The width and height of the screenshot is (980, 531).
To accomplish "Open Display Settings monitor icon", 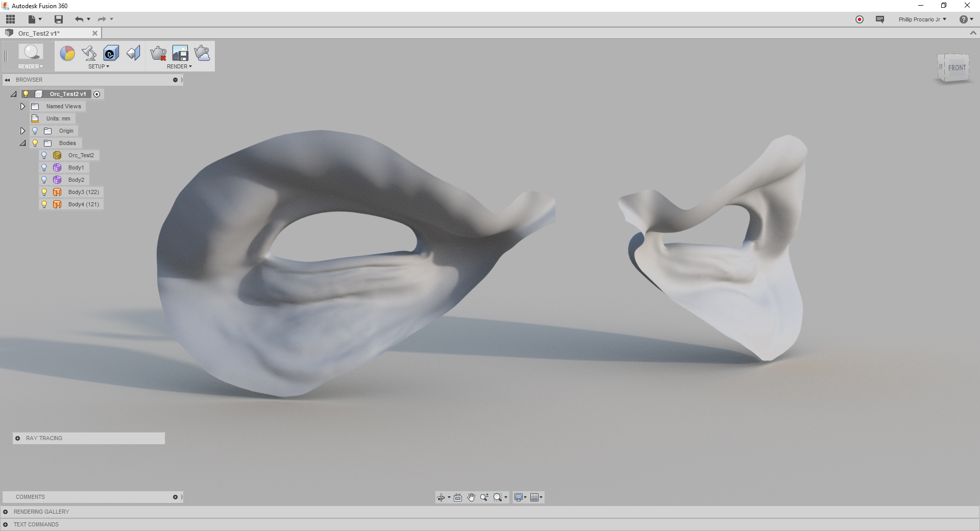I will tap(519, 497).
